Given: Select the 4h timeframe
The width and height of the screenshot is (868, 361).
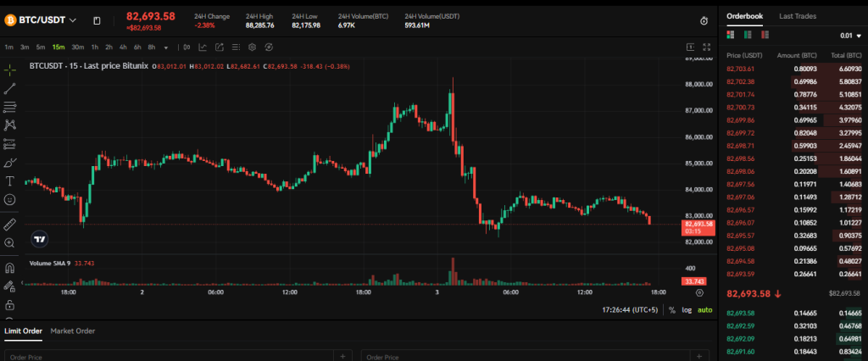Looking at the screenshot, I should point(123,47).
